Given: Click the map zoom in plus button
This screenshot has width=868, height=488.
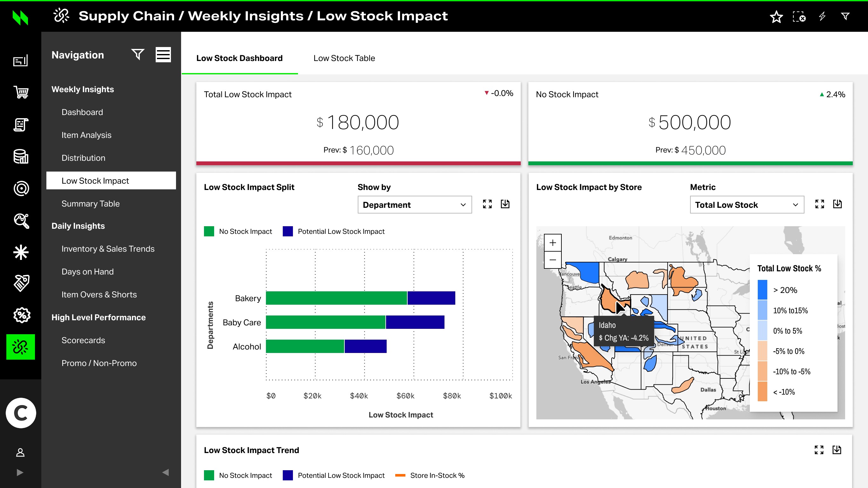Looking at the screenshot, I should point(553,243).
